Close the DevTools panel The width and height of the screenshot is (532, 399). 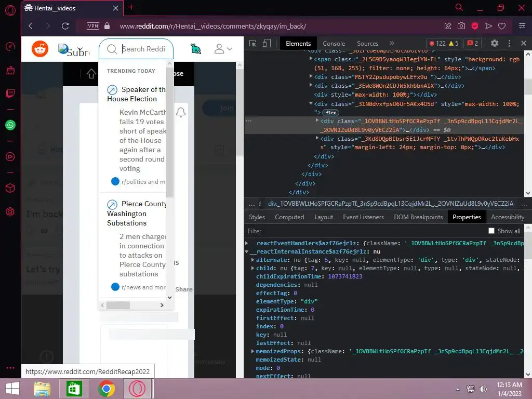coord(523,43)
